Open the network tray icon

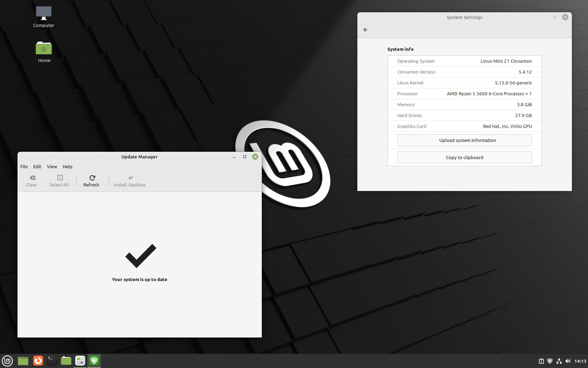click(559, 361)
